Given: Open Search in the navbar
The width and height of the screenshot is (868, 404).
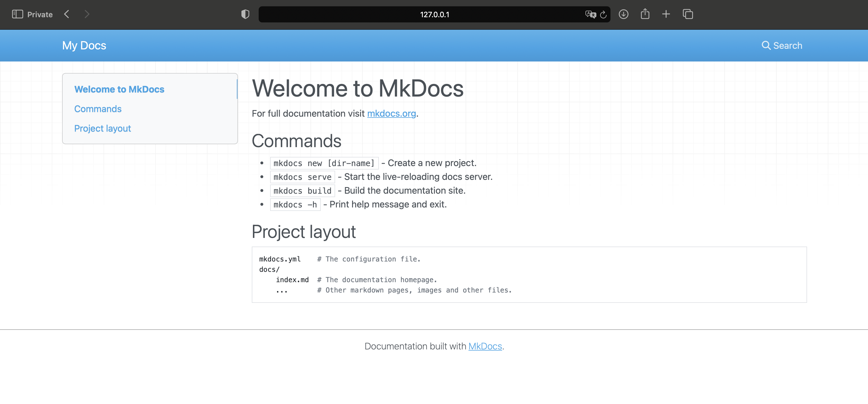Looking at the screenshot, I should 782,45.
